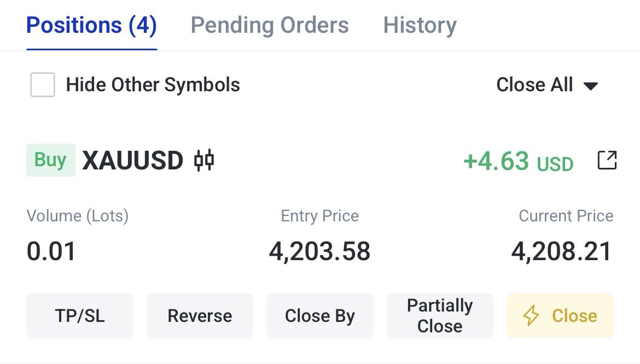640x364 pixels.
Task: Close the XAUUSD position with the yellow button
Action: coord(560,315)
